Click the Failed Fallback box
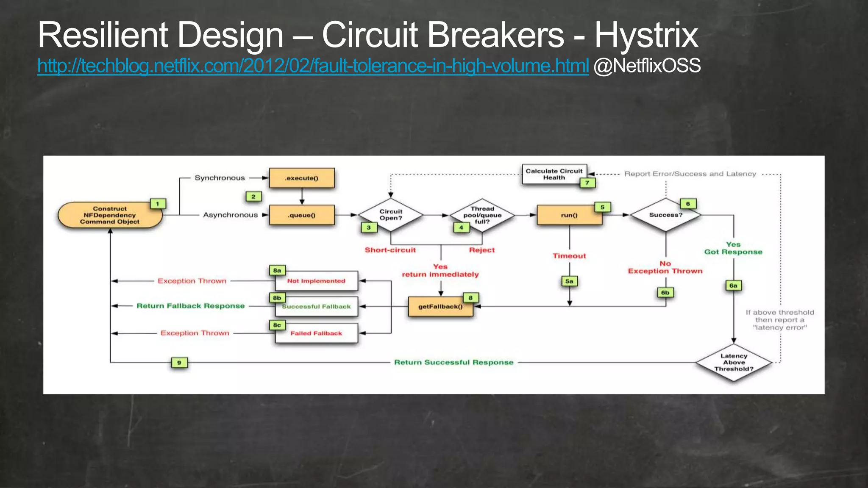Viewport: 868px width, 488px height. [316, 333]
